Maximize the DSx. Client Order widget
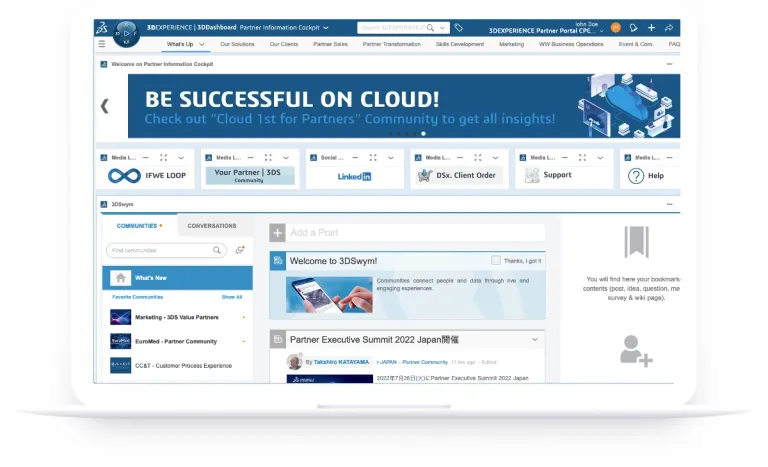Viewport: 768px width, 467px height. click(x=478, y=157)
